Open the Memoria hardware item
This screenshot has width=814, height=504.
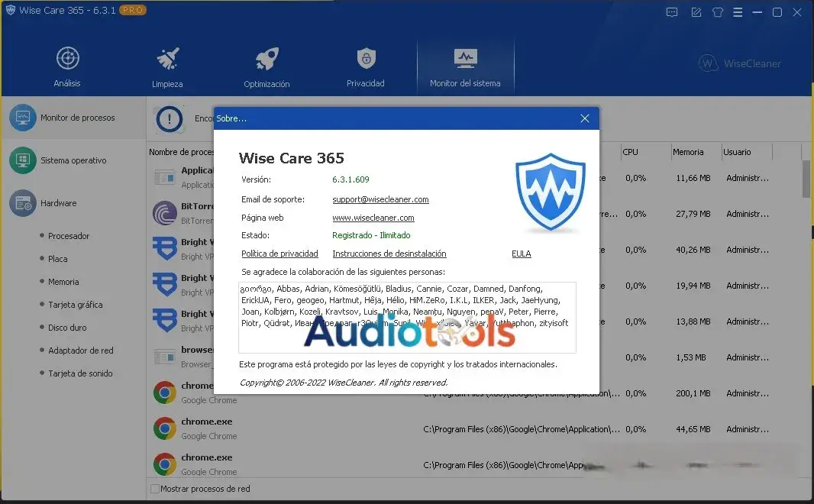(x=63, y=281)
